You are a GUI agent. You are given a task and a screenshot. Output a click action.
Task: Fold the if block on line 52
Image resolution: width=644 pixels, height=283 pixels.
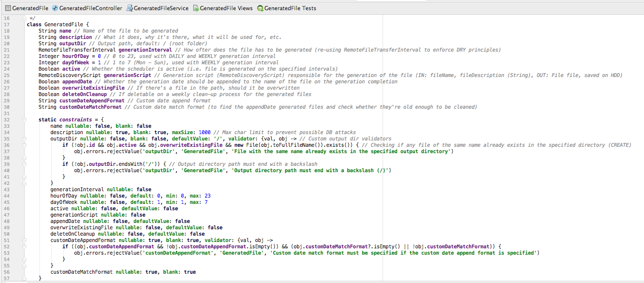point(24,247)
